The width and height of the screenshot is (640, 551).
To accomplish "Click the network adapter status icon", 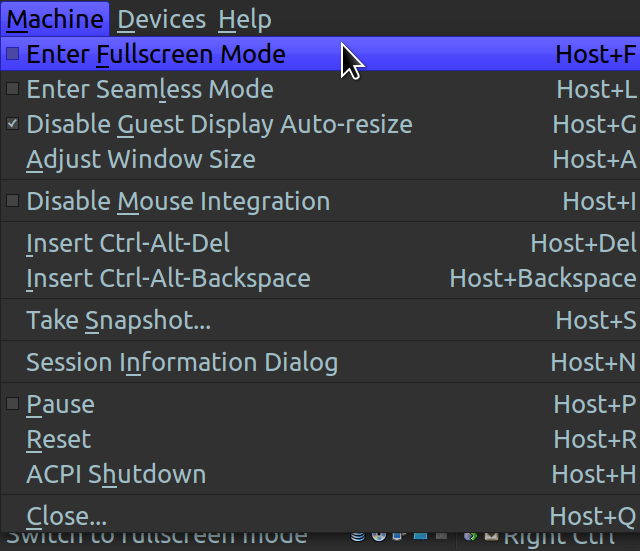I will tap(399, 537).
